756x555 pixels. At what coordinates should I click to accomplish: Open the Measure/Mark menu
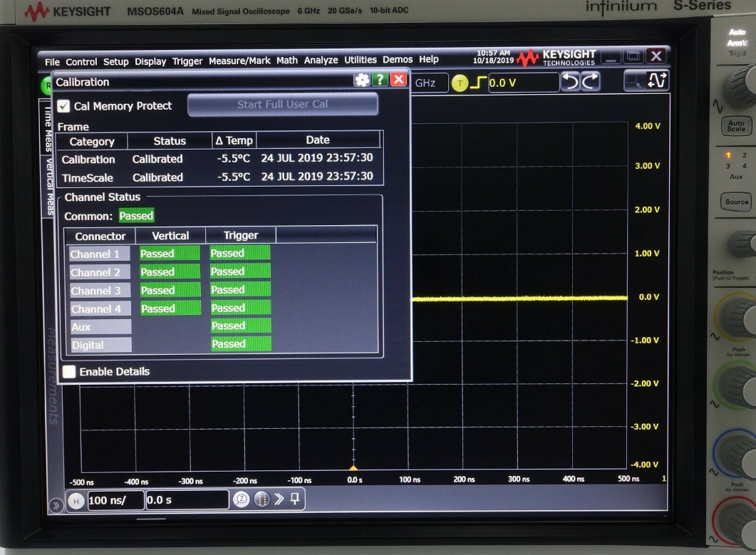(239, 61)
